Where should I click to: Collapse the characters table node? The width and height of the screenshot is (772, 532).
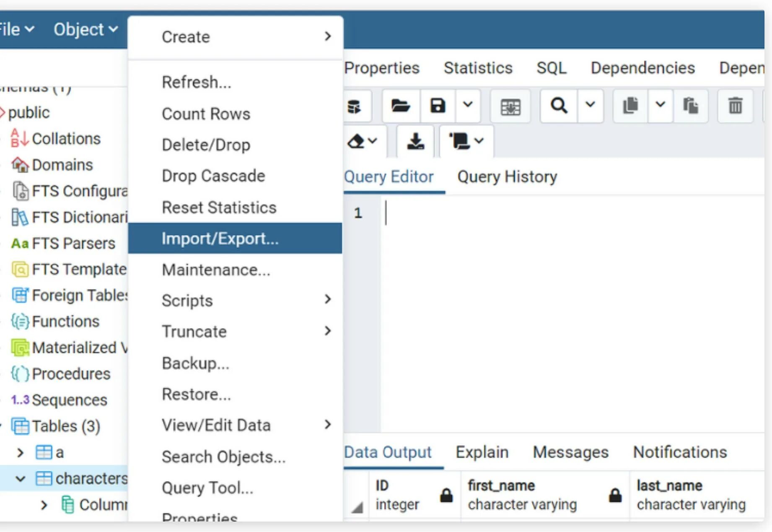pos(20,478)
